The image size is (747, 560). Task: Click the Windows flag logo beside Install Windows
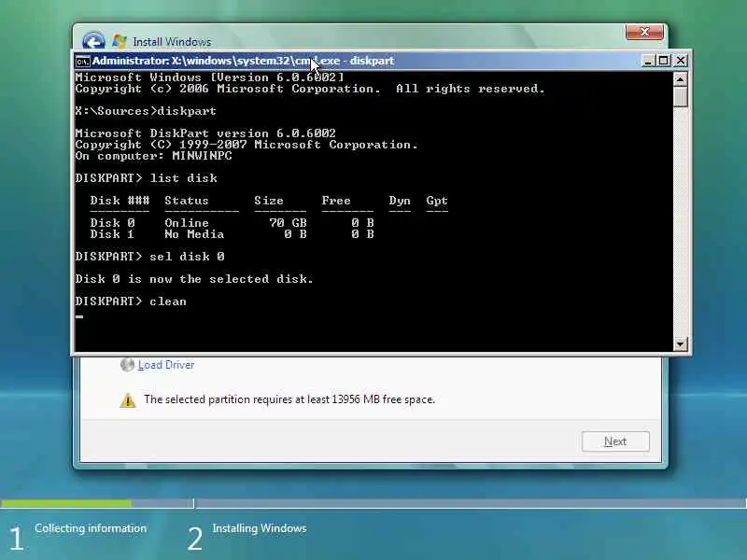(x=120, y=41)
